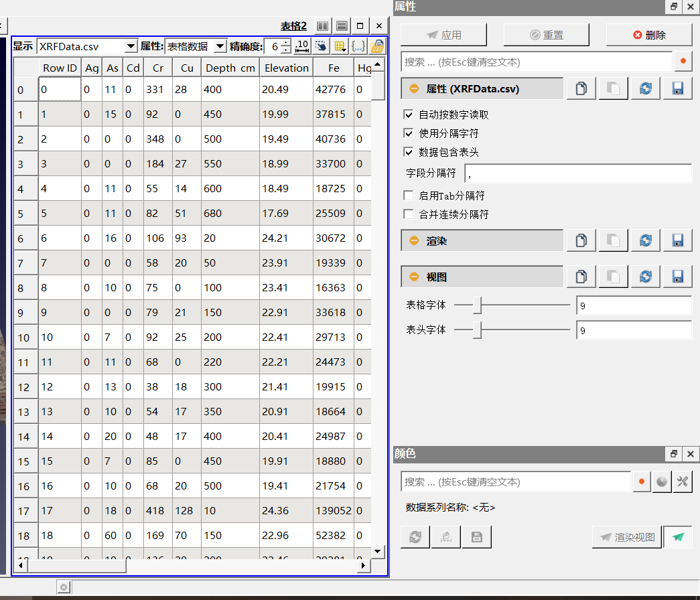Click the refresh icon in 颜色 panel

coord(415,536)
